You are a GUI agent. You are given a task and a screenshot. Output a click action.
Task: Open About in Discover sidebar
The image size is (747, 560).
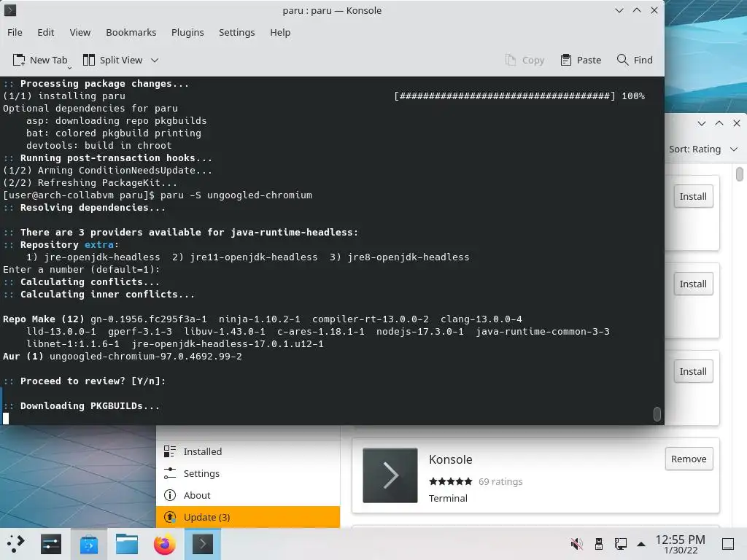(x=248, y=495)
